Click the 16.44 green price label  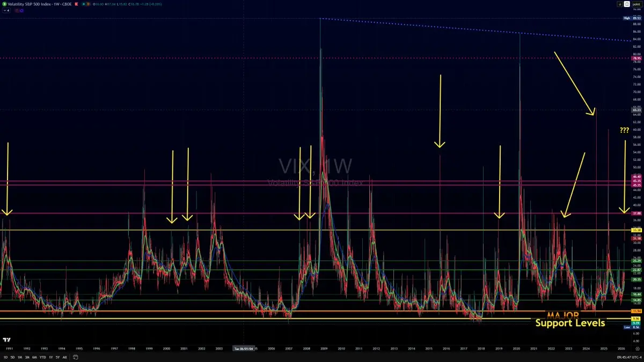(x=637, y=294)
